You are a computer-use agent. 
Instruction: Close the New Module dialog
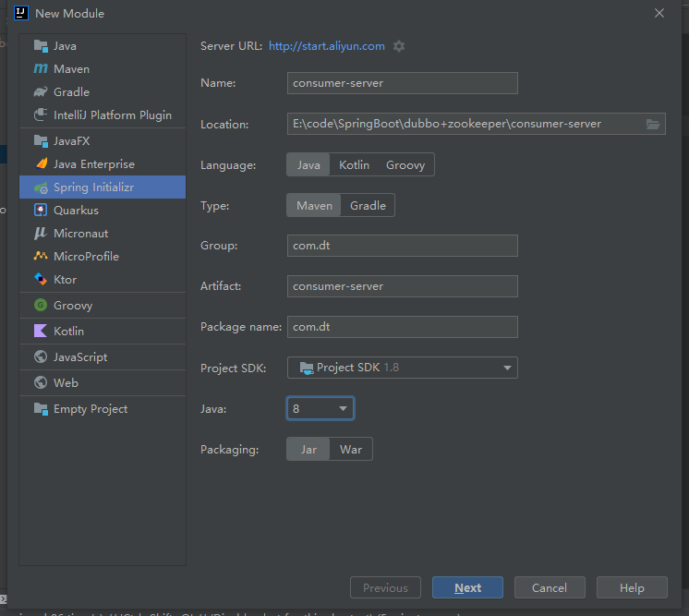(659, 13)
